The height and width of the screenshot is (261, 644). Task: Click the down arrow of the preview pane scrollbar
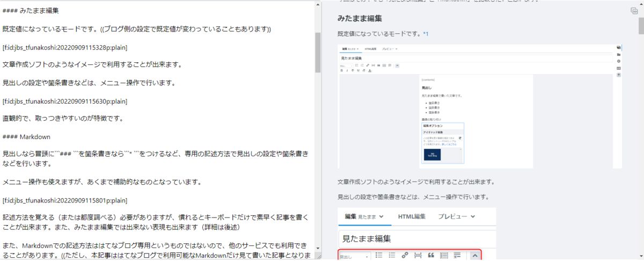point(641,257)
